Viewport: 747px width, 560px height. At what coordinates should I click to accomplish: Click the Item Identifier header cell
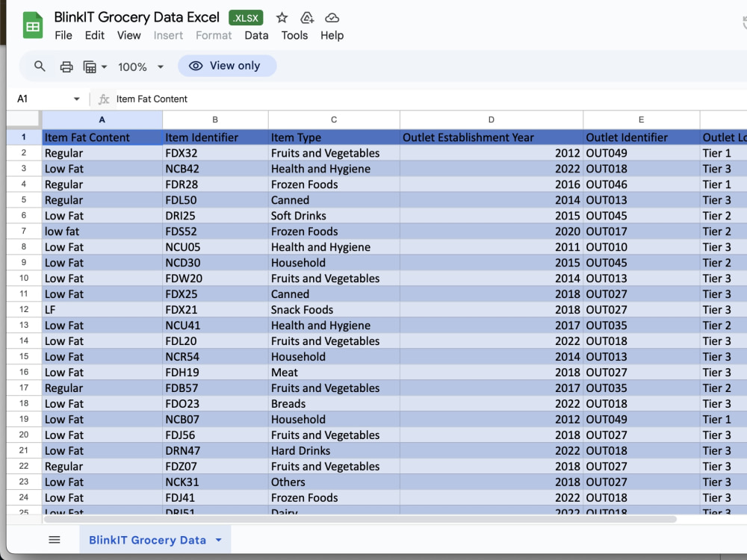point(215,137)
